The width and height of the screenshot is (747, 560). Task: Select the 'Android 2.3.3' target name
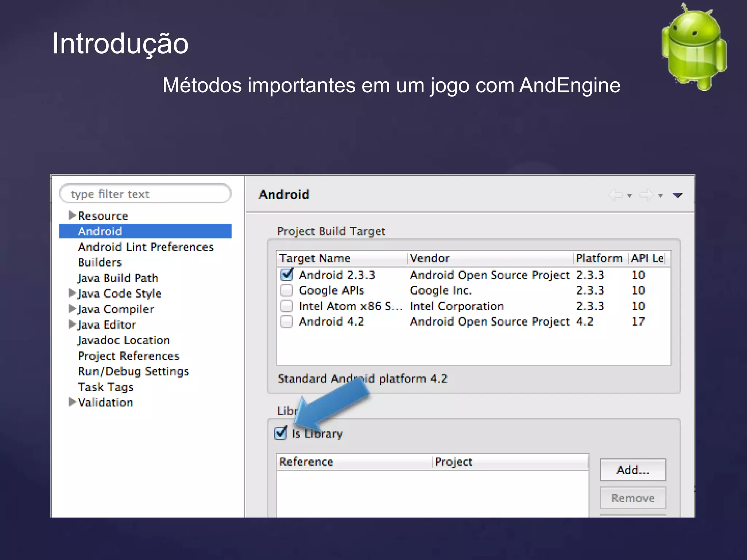pos(337,275)
